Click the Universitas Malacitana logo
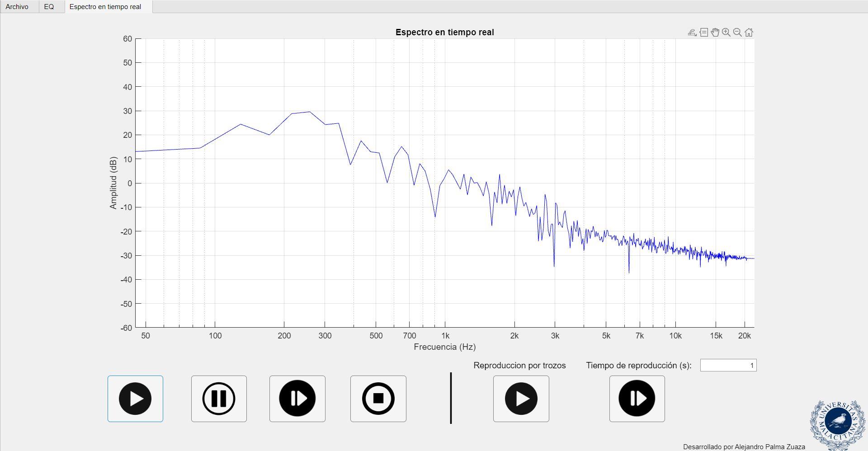Viewport: 868px width, 451px height. tap(838, 424)
